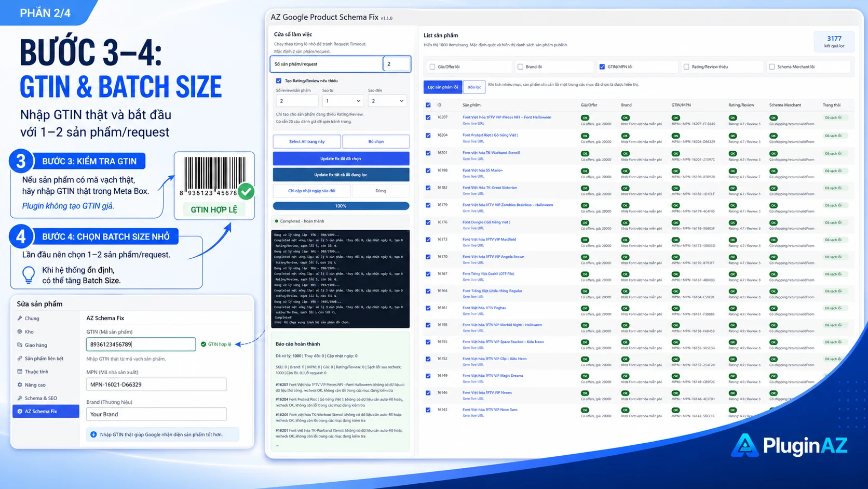This screenshot has height=489, width=868.
Task: Select the AZ Schema Fix tab
Action: point(46,411)
